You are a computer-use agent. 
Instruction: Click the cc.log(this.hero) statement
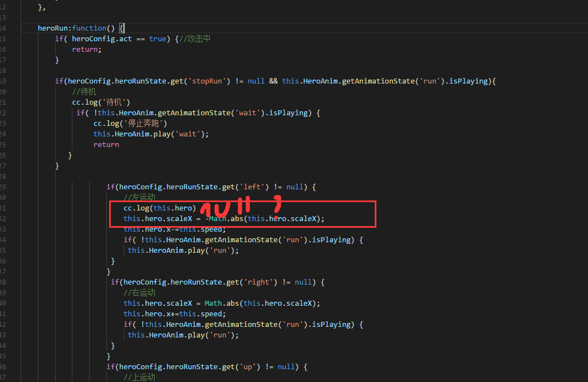point(160,208)
